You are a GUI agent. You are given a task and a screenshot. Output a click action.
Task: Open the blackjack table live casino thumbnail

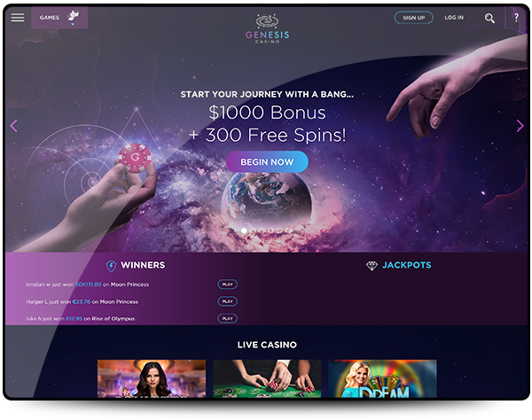tap(267, 378)
